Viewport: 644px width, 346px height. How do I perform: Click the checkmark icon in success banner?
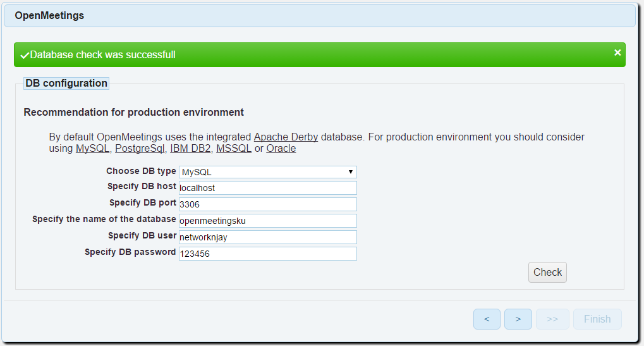pyautogui.click(x=25, y=56)
